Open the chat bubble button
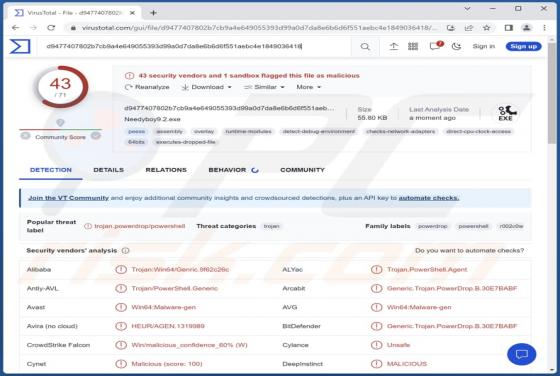 click(521, 354)
